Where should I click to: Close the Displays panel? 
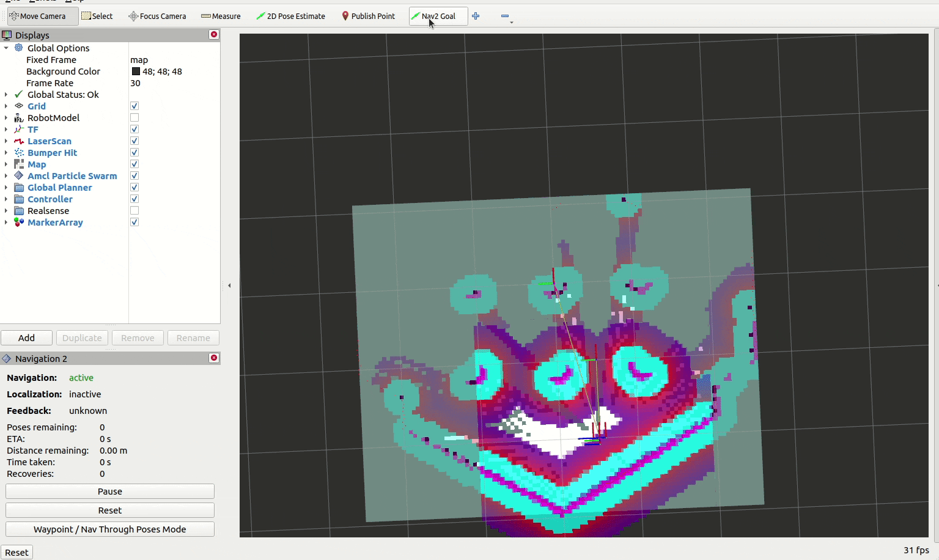pos(214,35)
